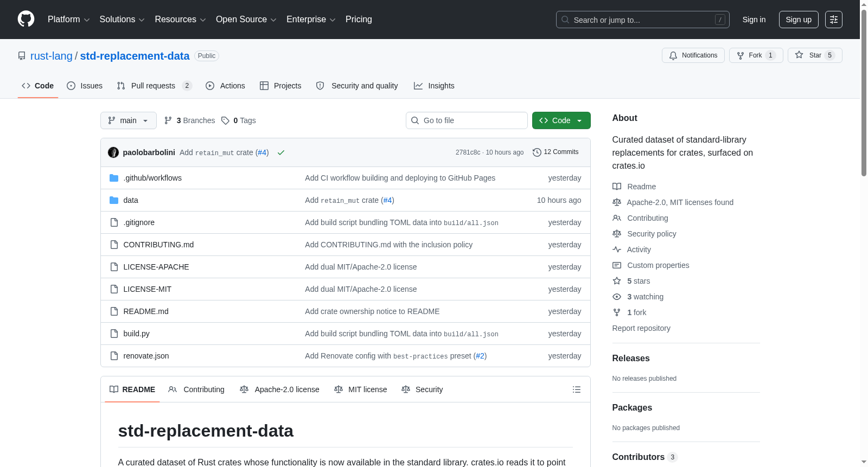Click the Notifications button
The height and width of the screenshot is (467, 868).
click(x=693, y=55)
